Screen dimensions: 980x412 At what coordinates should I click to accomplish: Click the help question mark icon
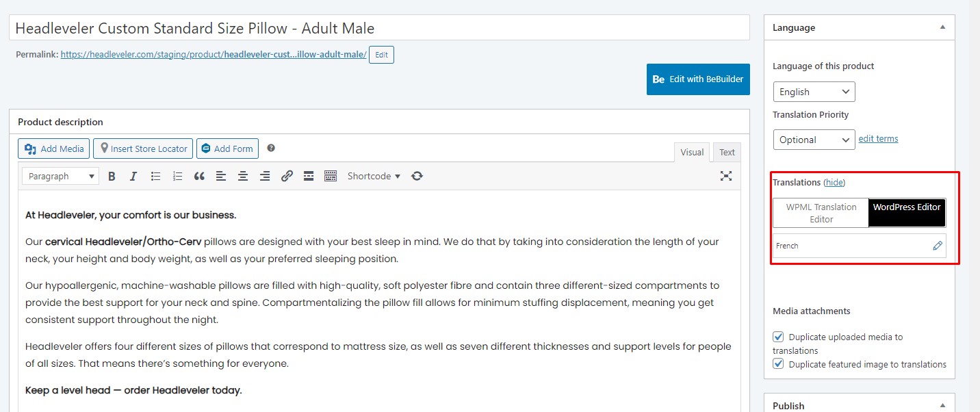pyautogui.click(x=271, y=148)
